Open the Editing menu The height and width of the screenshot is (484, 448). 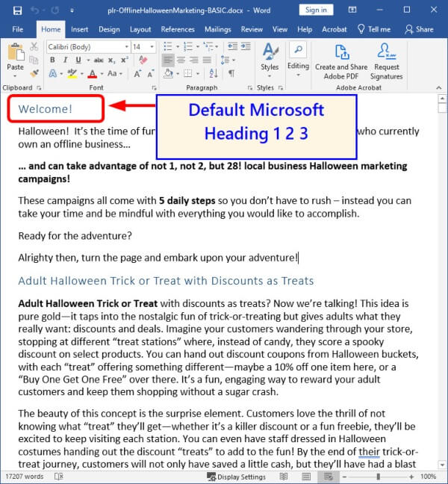pyautogui.click(x=298, y=60)
